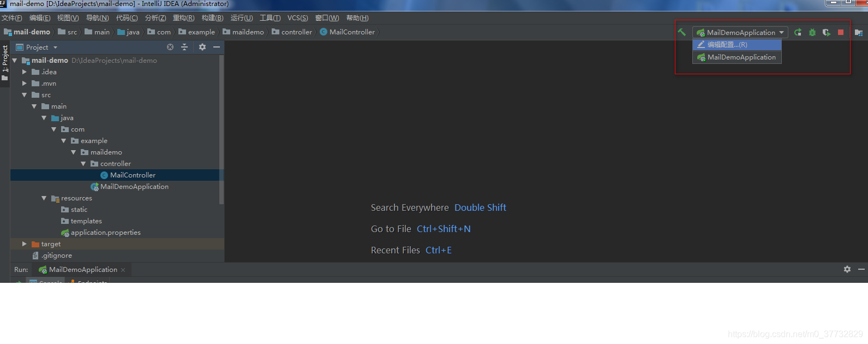Click src breadcrumb in navigation bar
The height and width of the screenshot is (344, 868).
(68, 32)
